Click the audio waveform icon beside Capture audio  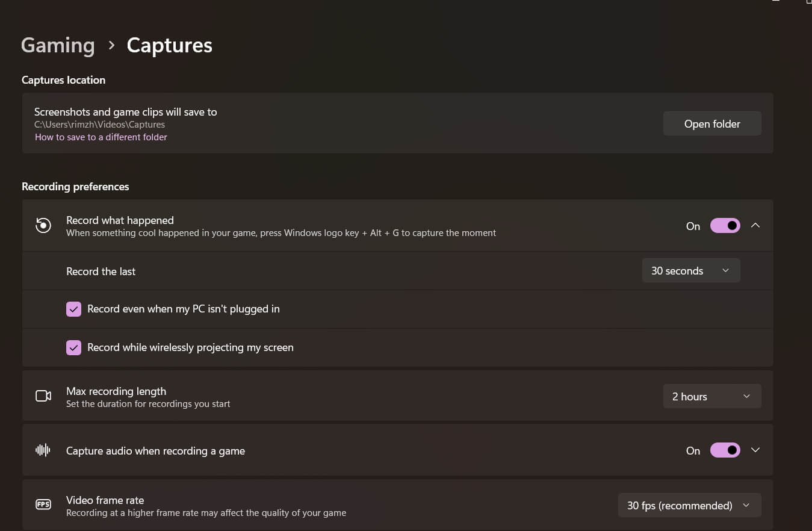pyautogui.click(x=43, y=450)
